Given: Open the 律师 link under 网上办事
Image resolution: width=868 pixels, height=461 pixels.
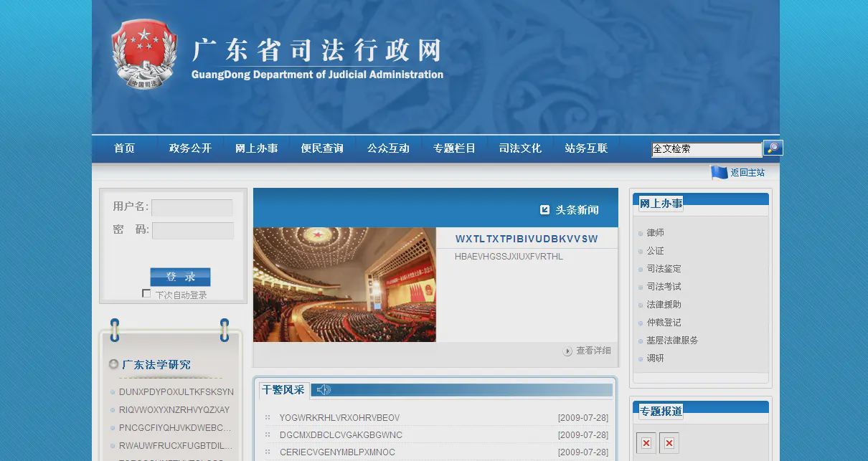Looking at the screenshot, I should [655, 233].
